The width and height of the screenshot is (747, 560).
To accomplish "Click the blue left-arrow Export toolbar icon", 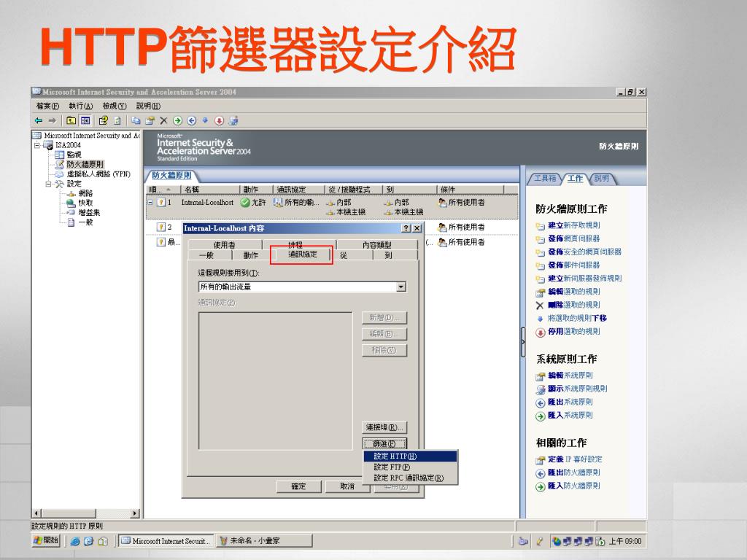I will pyautogui.click(x=192, y=120).
